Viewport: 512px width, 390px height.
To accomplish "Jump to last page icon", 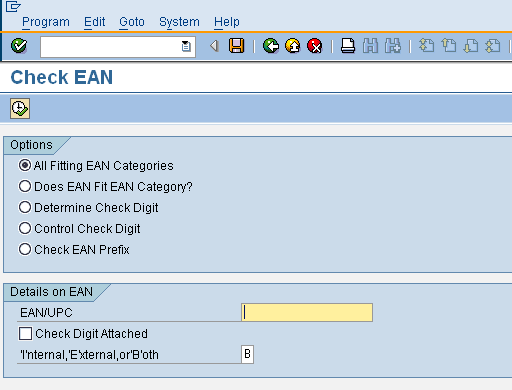I will (493, 46).
